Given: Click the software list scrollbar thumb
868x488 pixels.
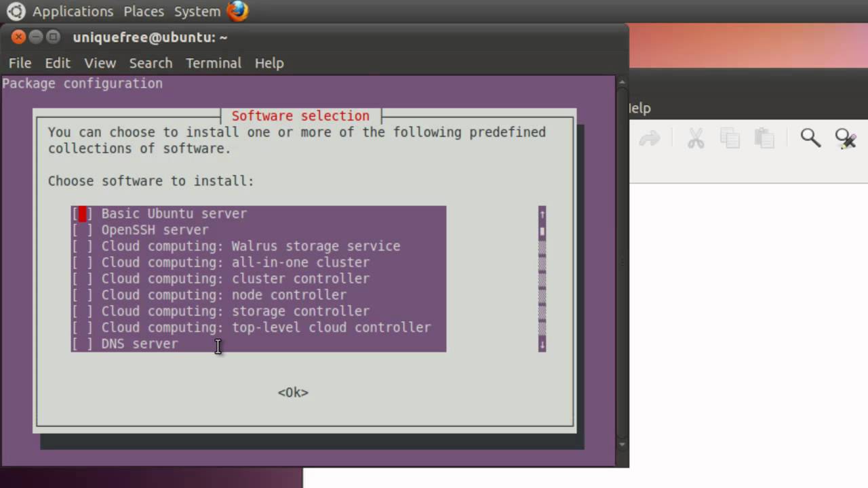Looking at the screenshot, I should (x=542, y=231).
